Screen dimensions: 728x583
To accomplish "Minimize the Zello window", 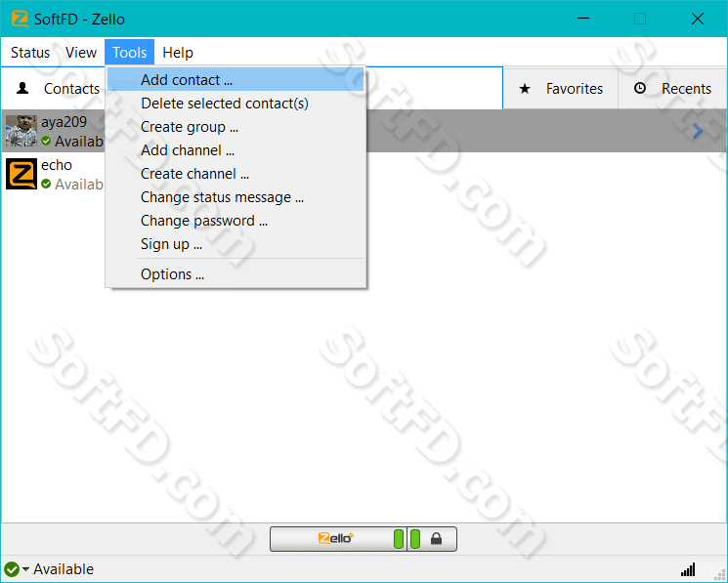I will [x=583, y=19].
